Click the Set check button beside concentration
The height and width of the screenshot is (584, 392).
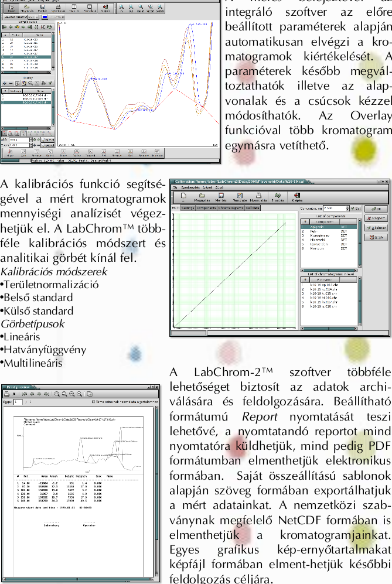click(x=354, y=208)
